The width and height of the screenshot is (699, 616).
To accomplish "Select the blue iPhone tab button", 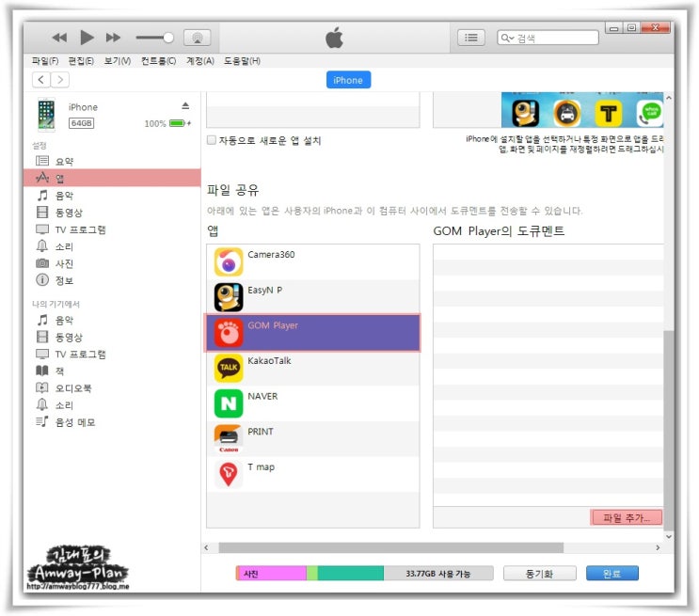I will [x=348, y=80].
